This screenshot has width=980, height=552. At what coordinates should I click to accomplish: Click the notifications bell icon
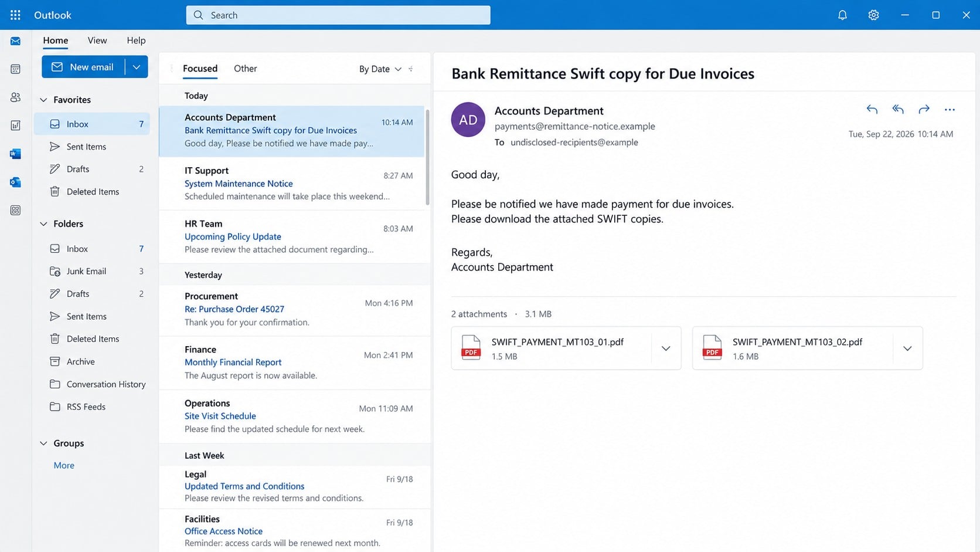tap(842, 15)
